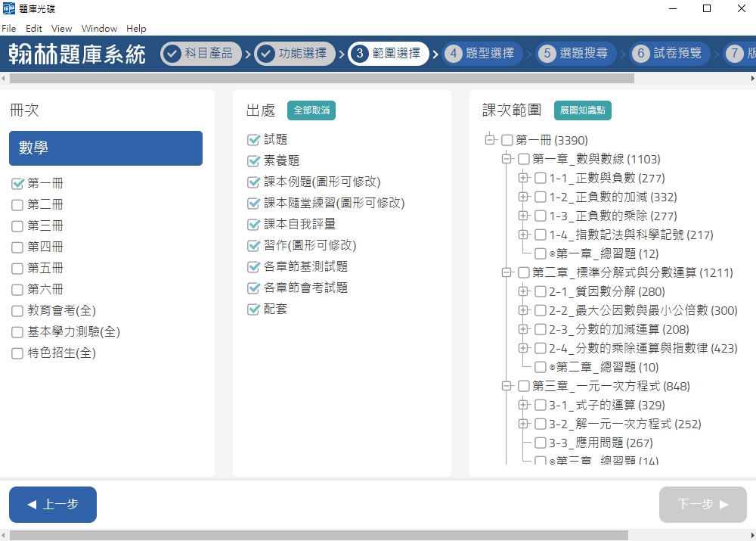Click the bottom scrollbar's left arrow
Viewport: 756px width, 541px height.
point(3,535)
